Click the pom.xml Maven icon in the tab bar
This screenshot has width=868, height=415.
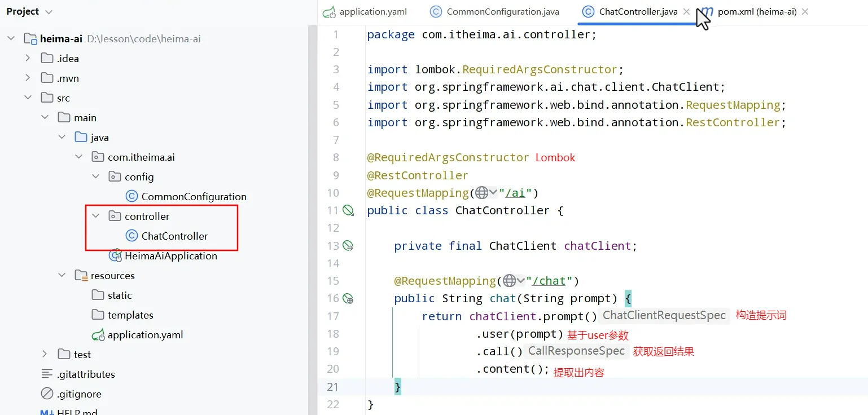point(707,11)
